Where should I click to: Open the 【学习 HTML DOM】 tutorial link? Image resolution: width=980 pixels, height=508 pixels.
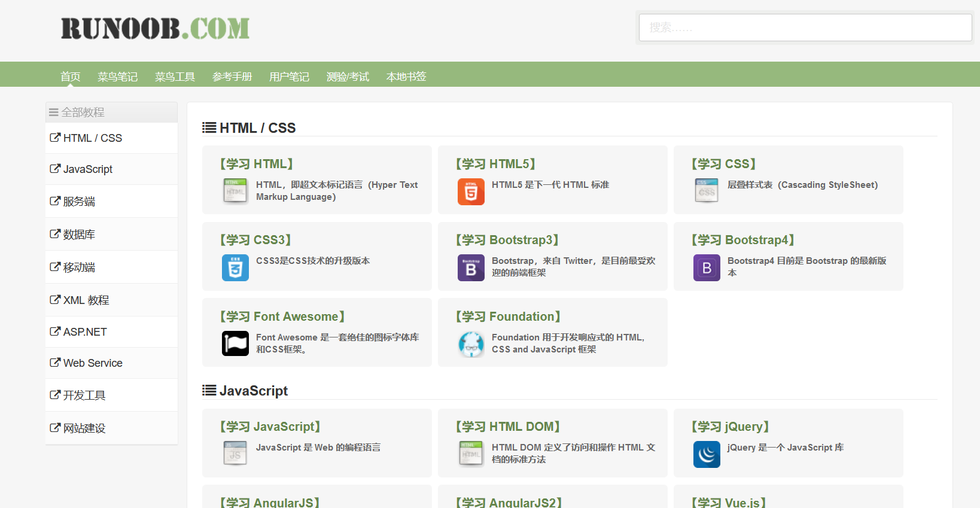click(x=508, y=427)
